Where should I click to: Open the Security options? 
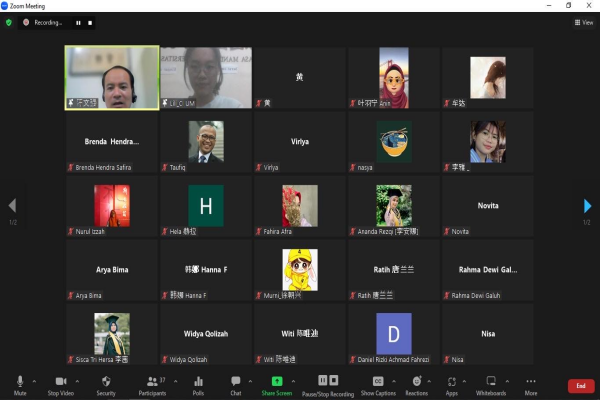(105, 384)
